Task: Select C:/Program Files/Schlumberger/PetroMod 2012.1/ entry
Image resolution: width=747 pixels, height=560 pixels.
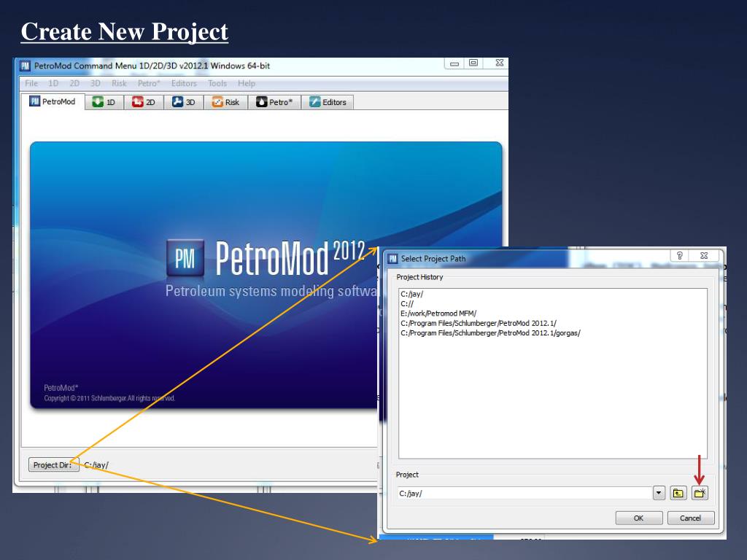Action: pos(479,323)
